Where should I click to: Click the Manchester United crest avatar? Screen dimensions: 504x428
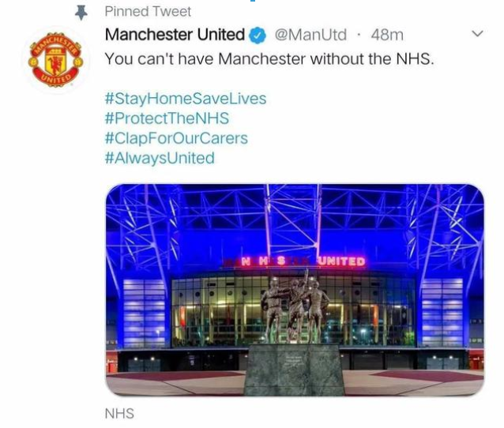(x=56, y=60)
